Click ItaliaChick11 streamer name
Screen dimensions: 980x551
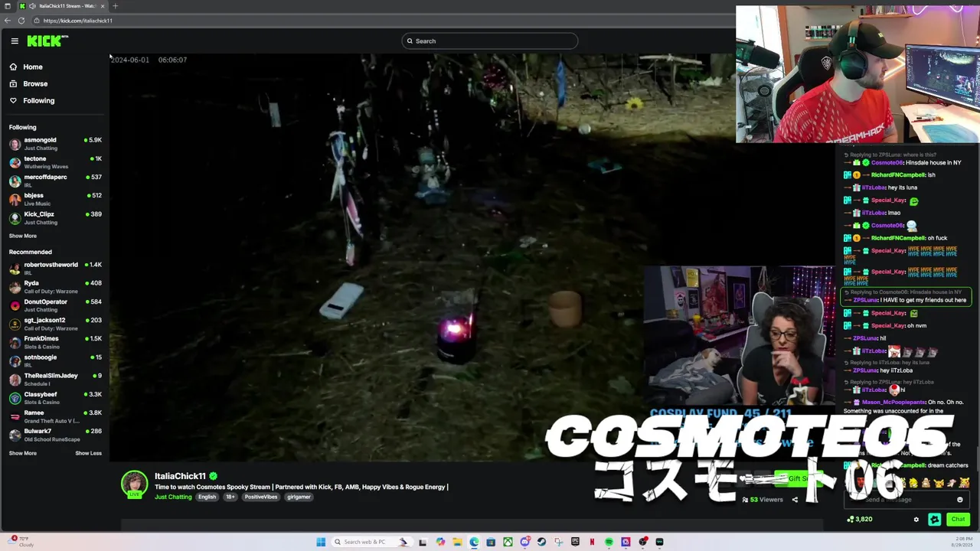point(180,476)
